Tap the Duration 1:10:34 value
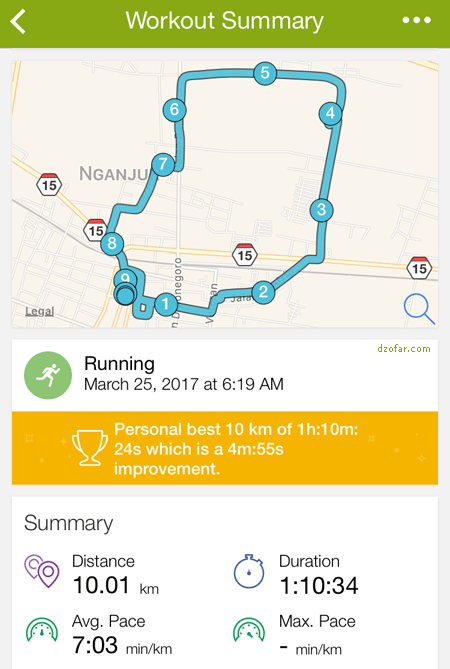Viewport: 450px width, 669px height. [x=319, y=585]
